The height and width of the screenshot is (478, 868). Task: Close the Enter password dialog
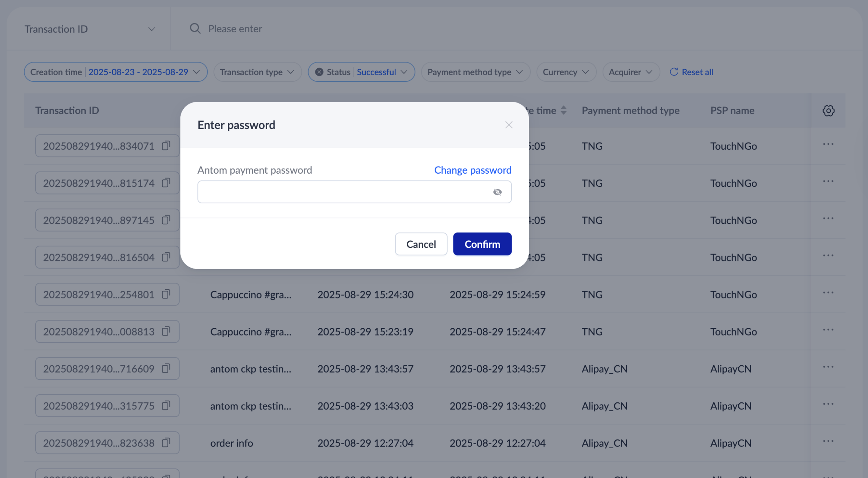click(509, 125)
